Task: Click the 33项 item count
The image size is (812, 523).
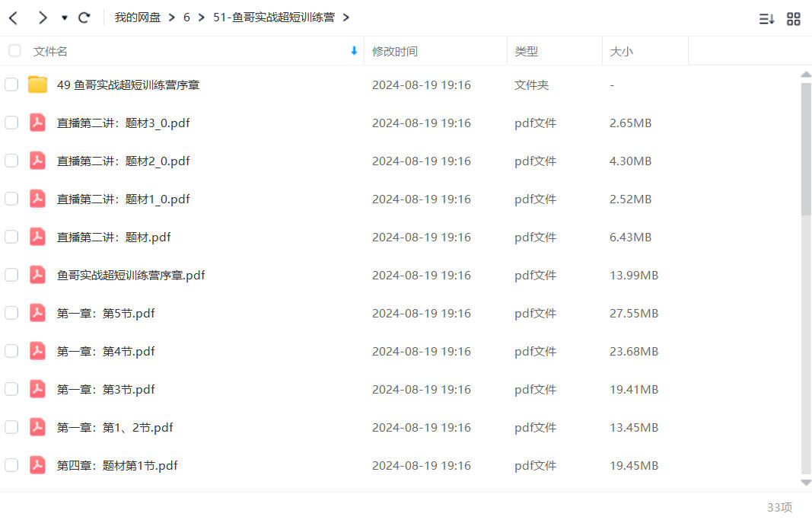Action: coord(779,507)
